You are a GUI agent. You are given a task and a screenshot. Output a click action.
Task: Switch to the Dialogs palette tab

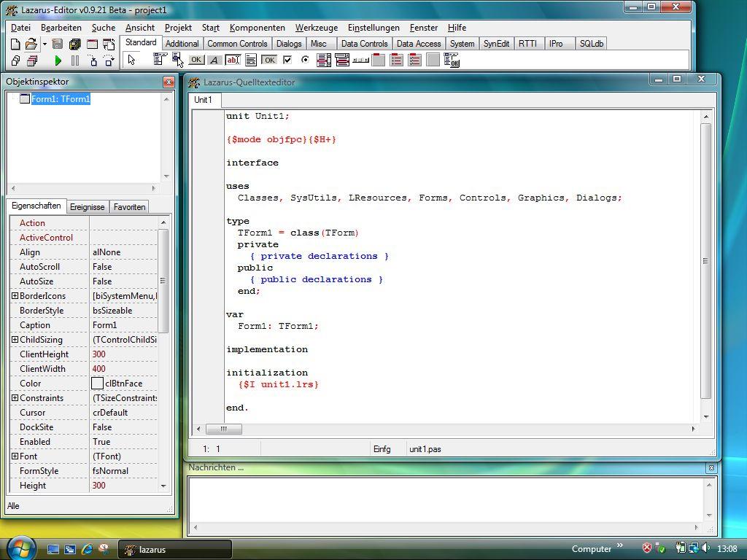pyautogui.click(x=289, y=43)
